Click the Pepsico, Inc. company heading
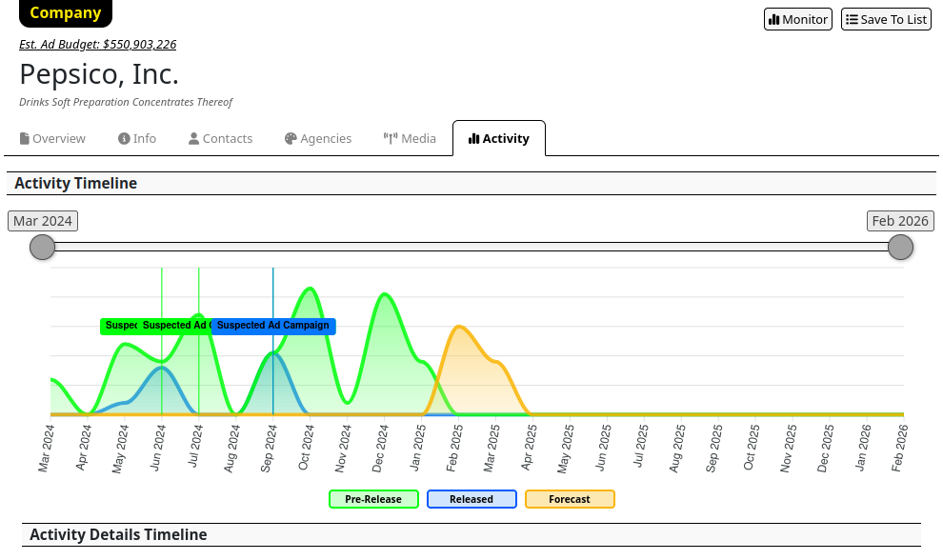This screenshot has height=560, width=943. (x=99, y=74)
